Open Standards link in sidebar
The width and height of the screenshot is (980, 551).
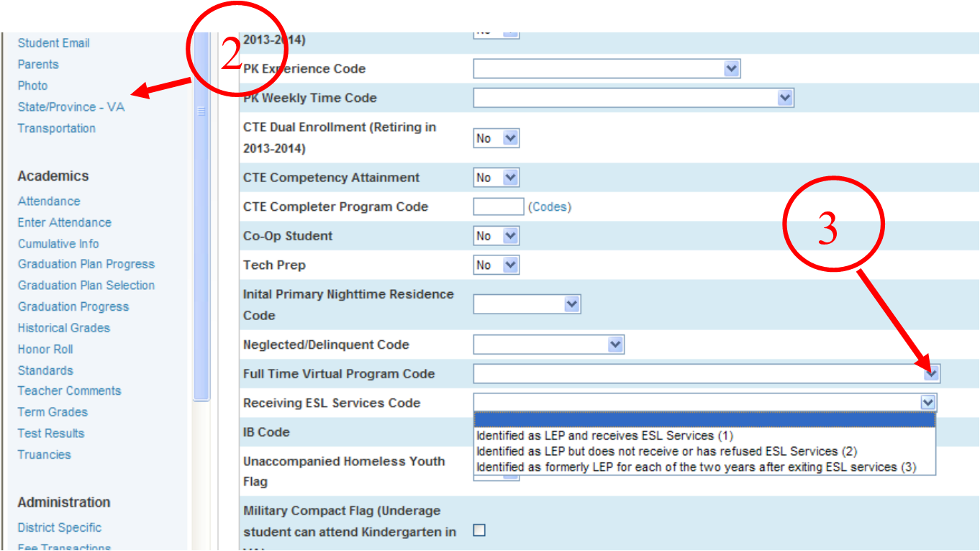pyautogui.click(x=45, y=370)
